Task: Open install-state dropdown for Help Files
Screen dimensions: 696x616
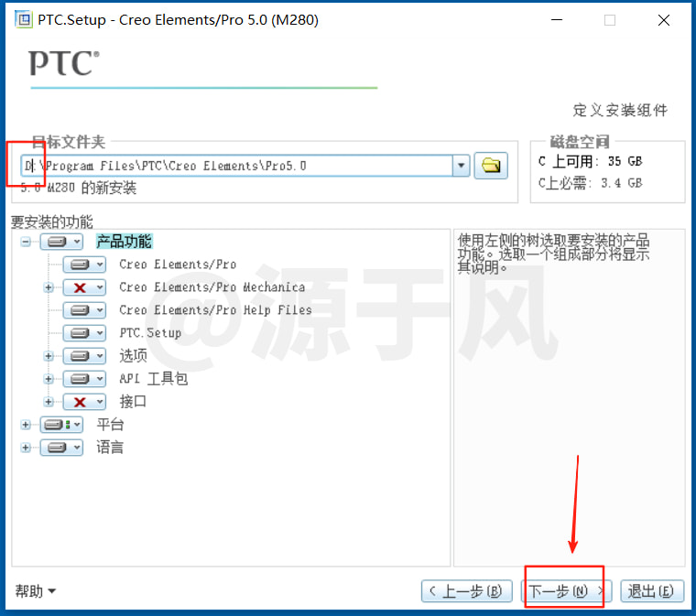Action: point(84,310)
